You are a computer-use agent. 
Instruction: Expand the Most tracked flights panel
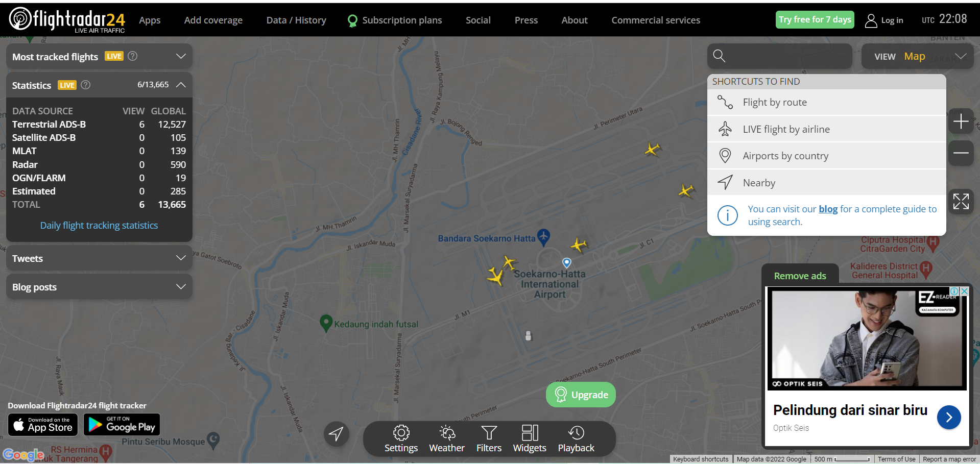click(x=180, y=56)
